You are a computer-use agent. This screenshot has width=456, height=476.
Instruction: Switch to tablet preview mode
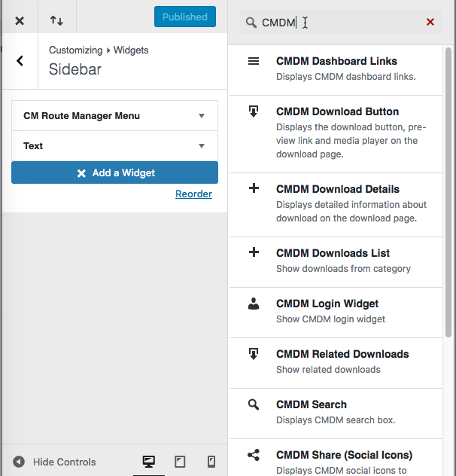coord(180,462)
